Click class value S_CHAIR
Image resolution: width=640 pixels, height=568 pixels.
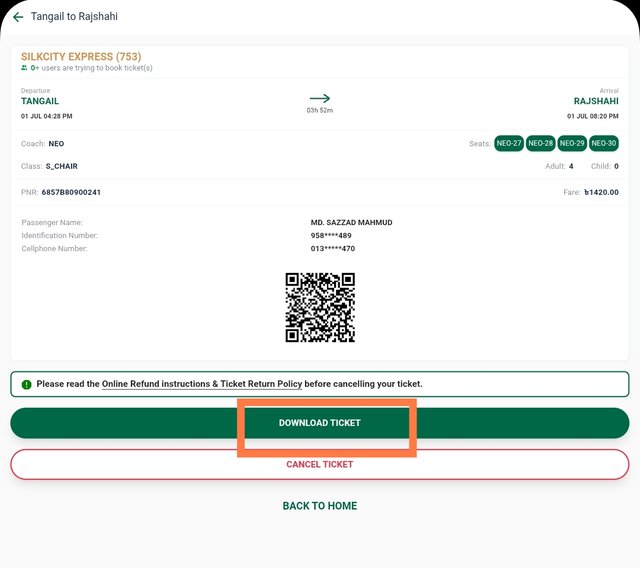coord(62,166)
